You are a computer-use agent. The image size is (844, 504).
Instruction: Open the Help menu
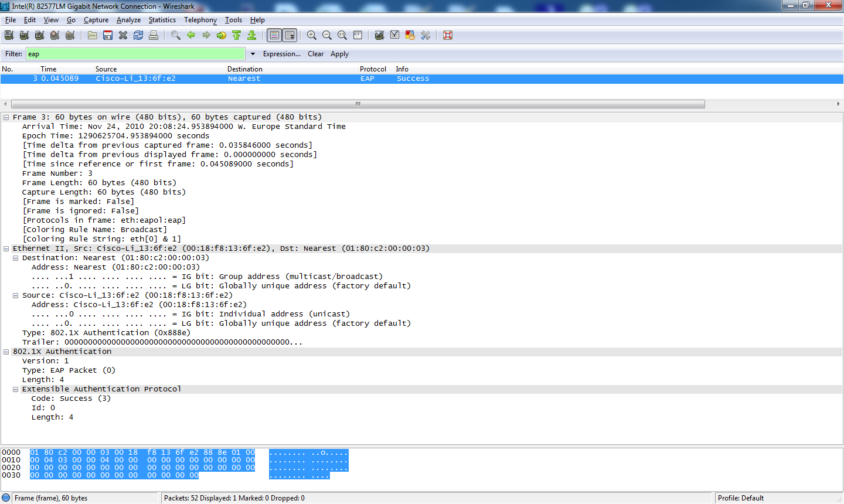point(257,20)
